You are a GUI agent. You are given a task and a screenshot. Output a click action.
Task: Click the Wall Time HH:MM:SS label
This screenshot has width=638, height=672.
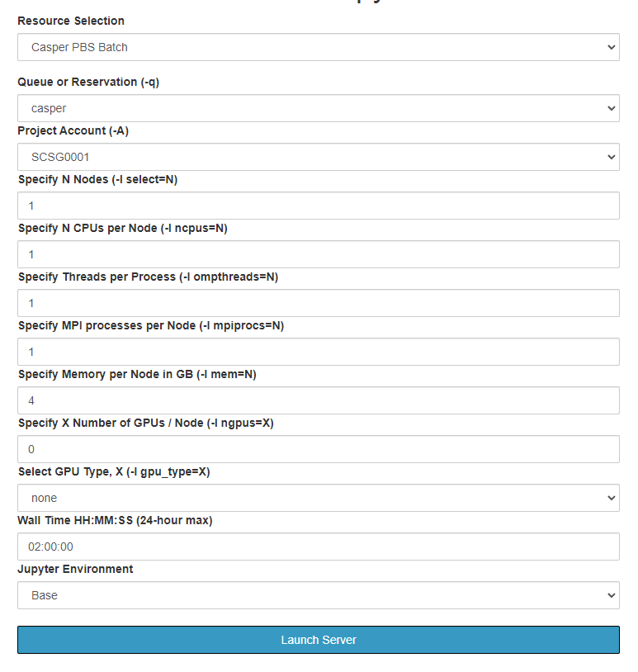pyautogui.click(x=115, y=520)
